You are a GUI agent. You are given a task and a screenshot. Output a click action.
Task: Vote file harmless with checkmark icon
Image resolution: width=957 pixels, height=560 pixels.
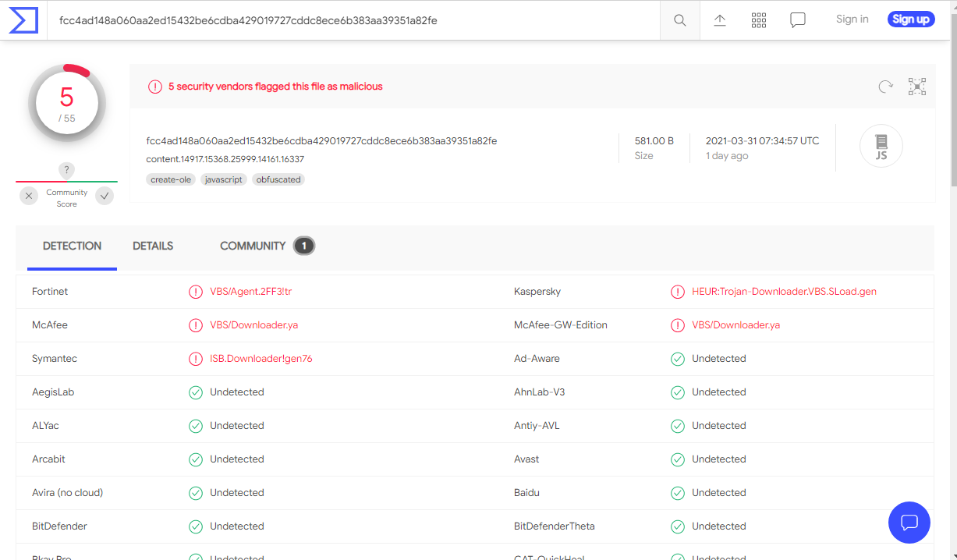pyautogui.click(x=105, y=197)
